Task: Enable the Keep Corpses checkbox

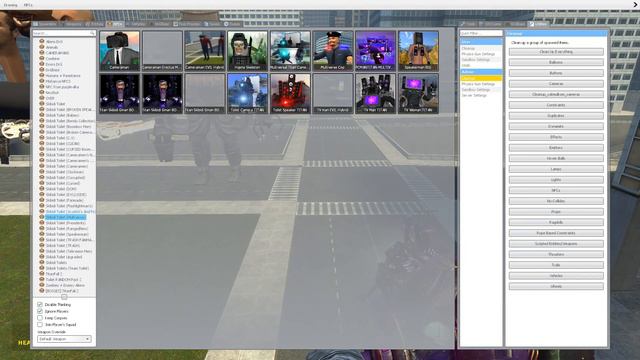Action: click(x=40, y=318)
